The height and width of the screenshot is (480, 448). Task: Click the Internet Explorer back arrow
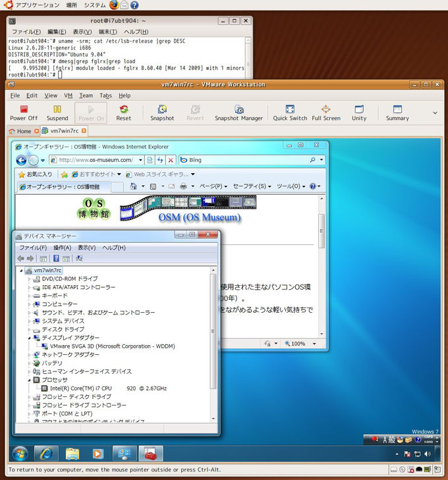point(21,160)
